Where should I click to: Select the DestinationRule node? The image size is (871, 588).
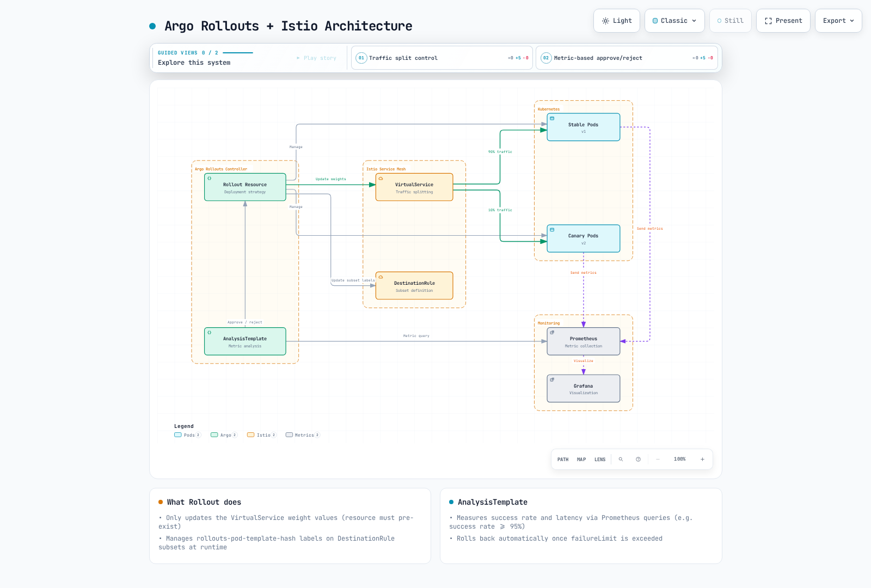pyautogui.click(x=414, y=286)
